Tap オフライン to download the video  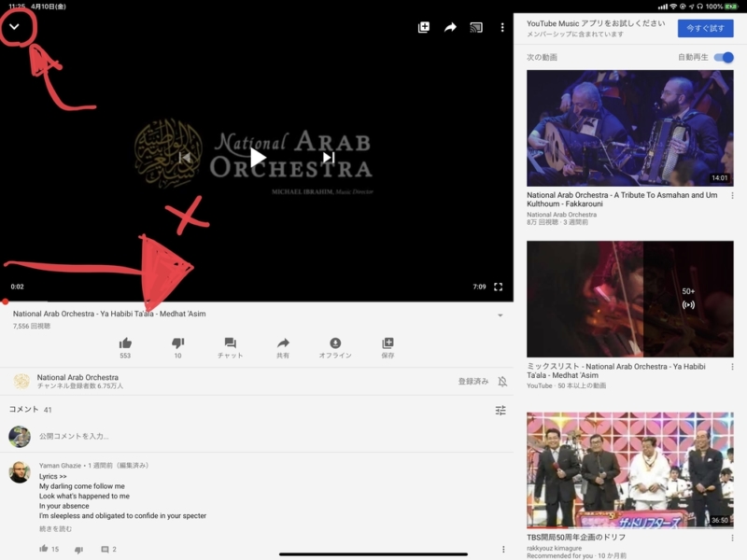click(335, 347)
